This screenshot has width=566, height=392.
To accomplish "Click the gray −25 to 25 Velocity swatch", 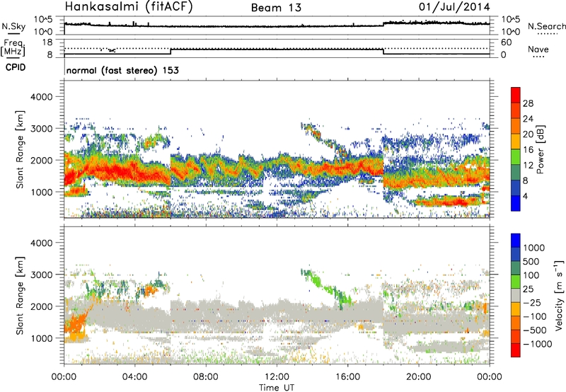I will coord(516,295).
